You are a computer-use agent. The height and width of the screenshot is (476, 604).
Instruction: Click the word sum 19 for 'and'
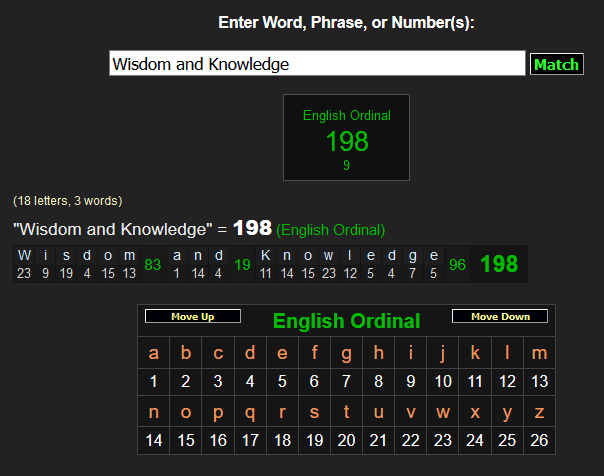(x=242, y=264)
